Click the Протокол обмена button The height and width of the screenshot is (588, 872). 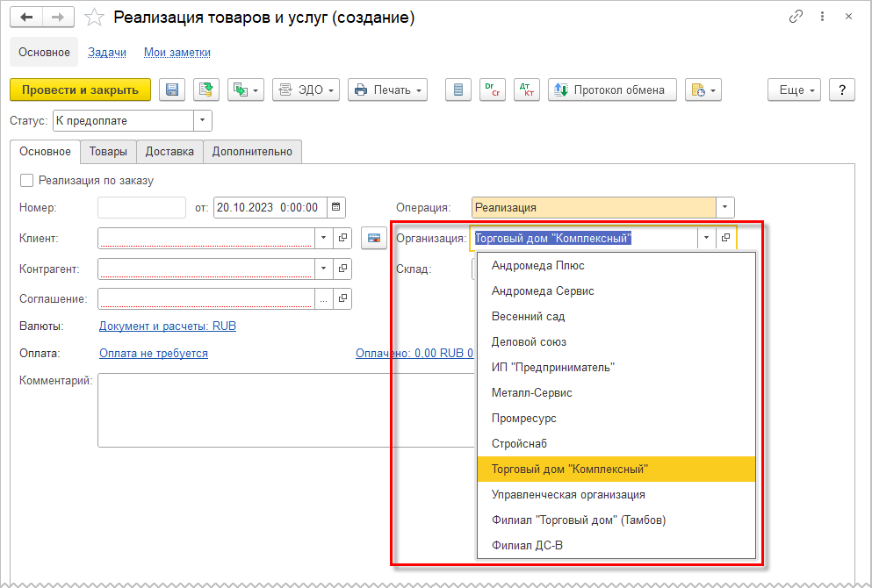point(612,90)
